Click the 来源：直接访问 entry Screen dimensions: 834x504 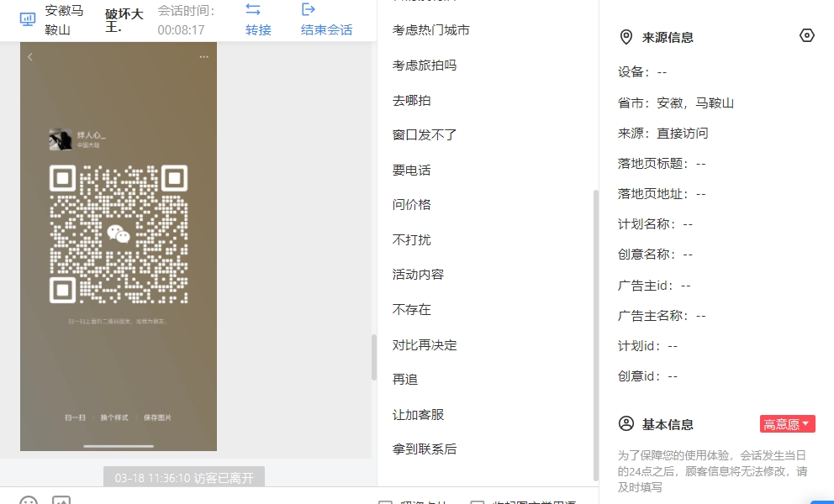click(662, 134)
